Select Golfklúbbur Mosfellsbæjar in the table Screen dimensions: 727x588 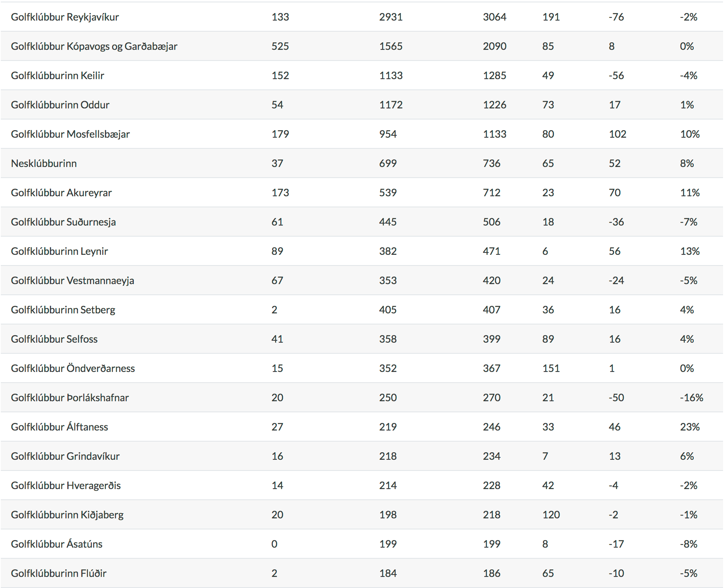70,134
